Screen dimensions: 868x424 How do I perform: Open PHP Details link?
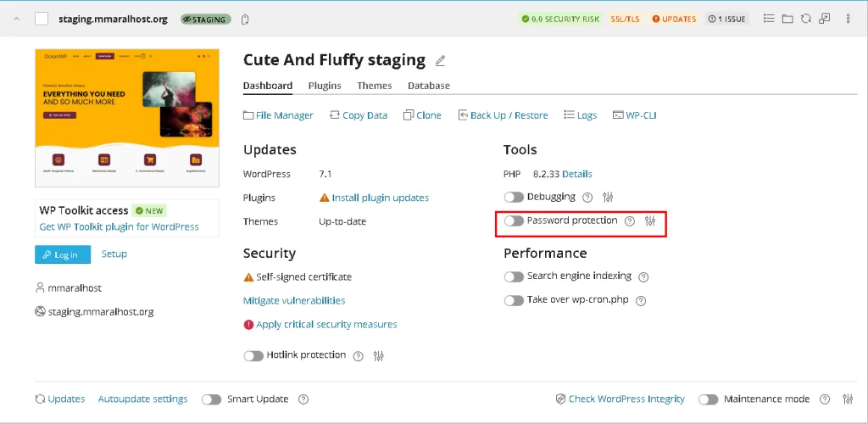pyautogui.click(x=577, y=174)
